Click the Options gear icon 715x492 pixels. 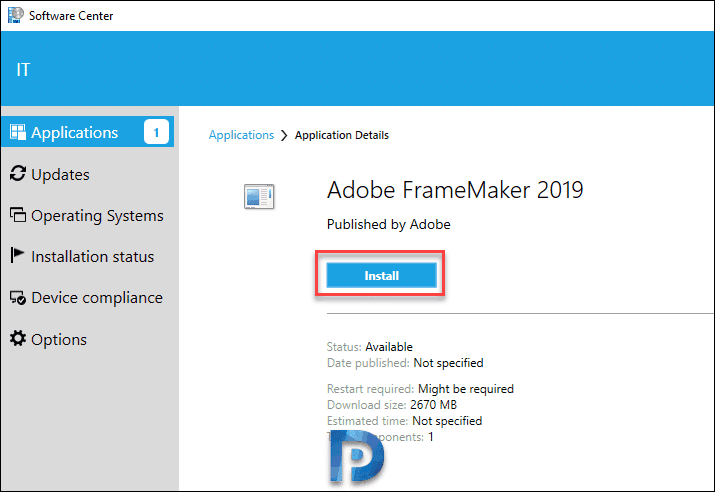click(18, 338)
